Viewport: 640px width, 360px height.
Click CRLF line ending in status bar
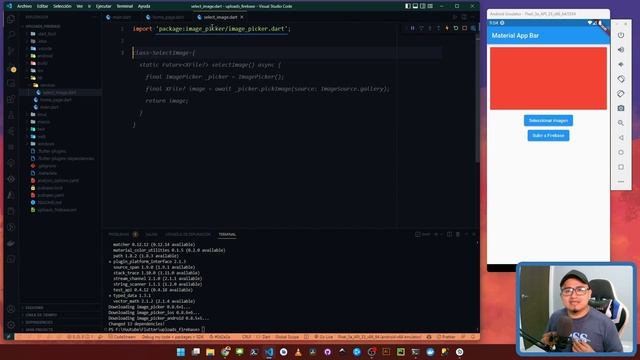click(247, 337)
